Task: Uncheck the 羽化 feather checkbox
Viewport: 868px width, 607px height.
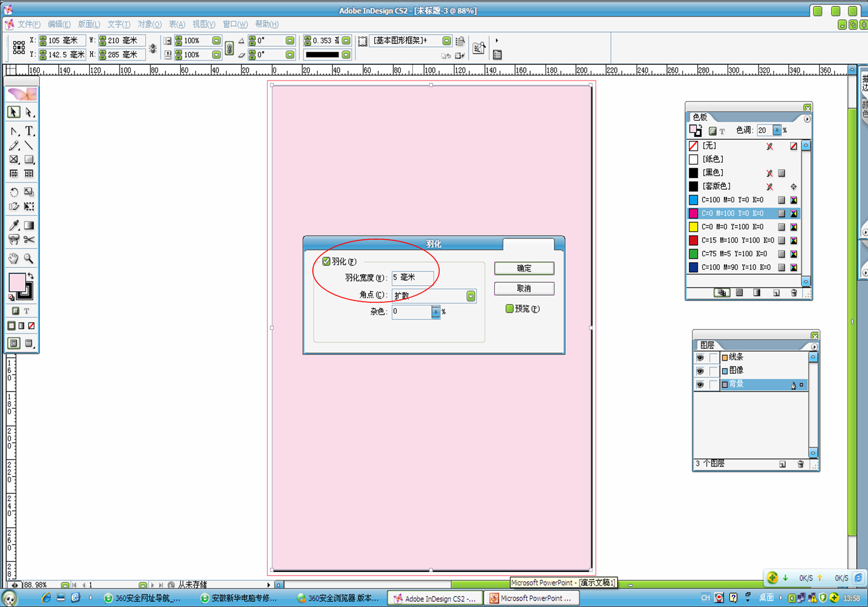Action: point(326,261)
